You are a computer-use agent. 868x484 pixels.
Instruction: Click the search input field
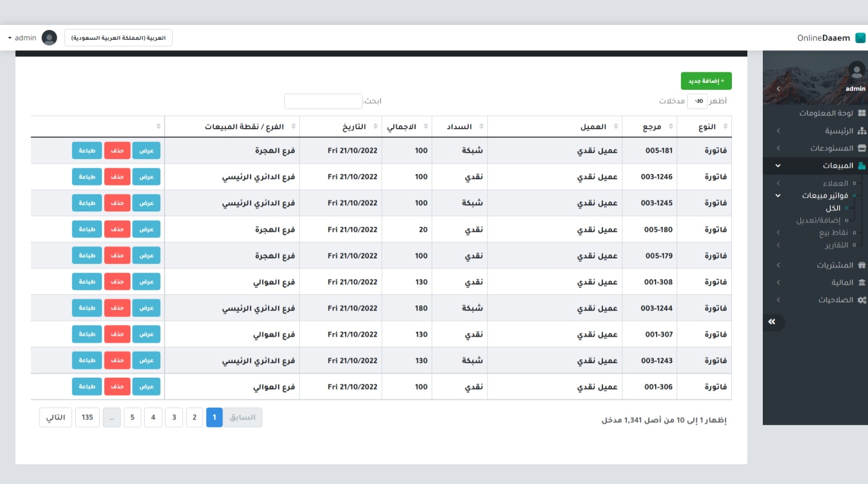(x=323, y=101)
